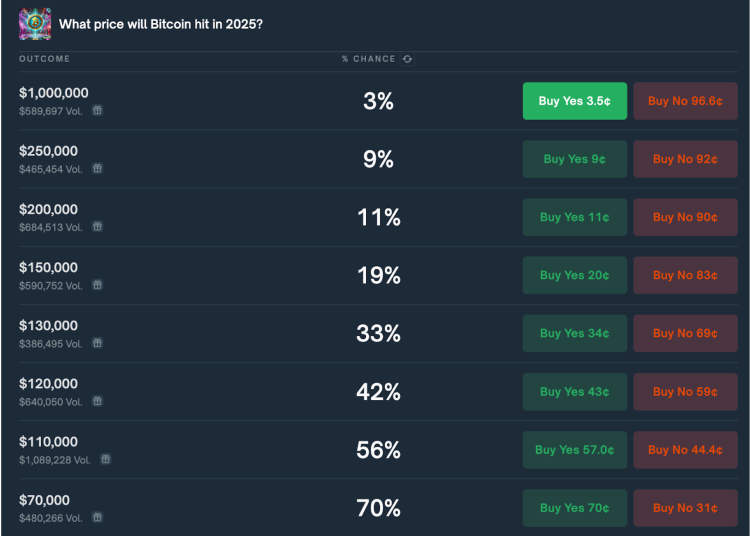Viewport: 750px width, 536px height.
Task: Open the Bitcoin market thumbnail image
Action: [x=35, y=23]
